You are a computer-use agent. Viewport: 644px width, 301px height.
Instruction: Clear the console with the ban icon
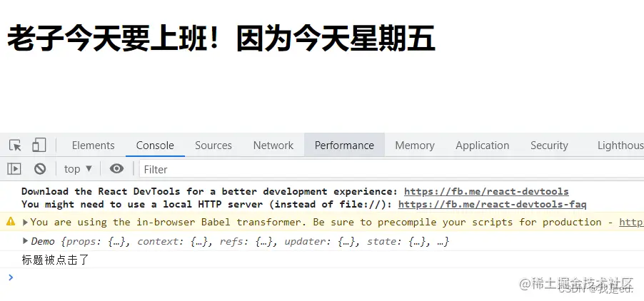tap(40, 169)
